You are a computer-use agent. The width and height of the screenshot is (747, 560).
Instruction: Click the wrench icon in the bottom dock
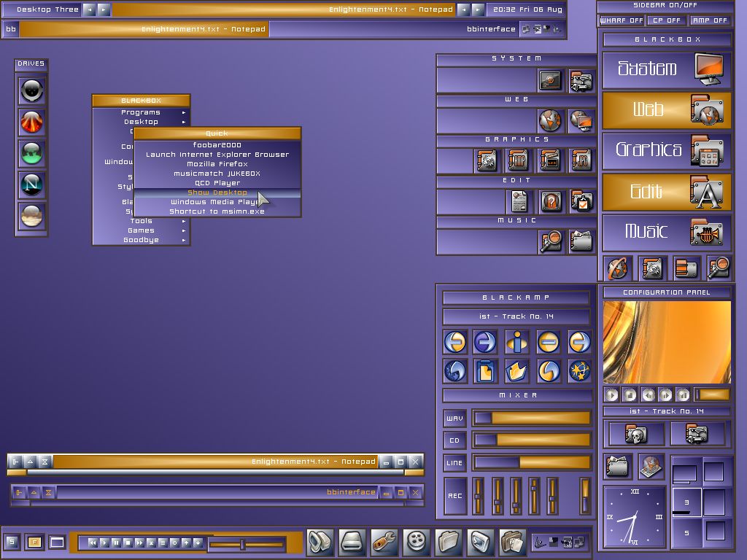(x=384, y=542)
